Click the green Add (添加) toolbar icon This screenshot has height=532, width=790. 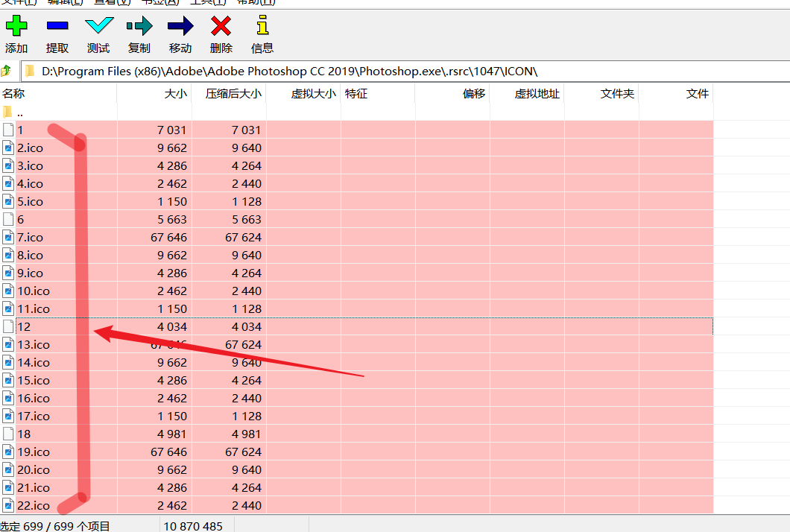click(16, 27)
